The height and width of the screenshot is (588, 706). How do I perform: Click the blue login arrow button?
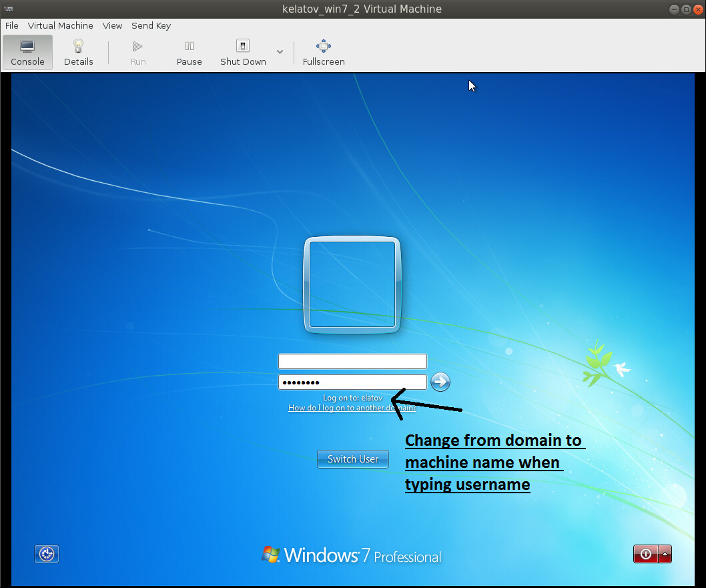tap(440, 382)
